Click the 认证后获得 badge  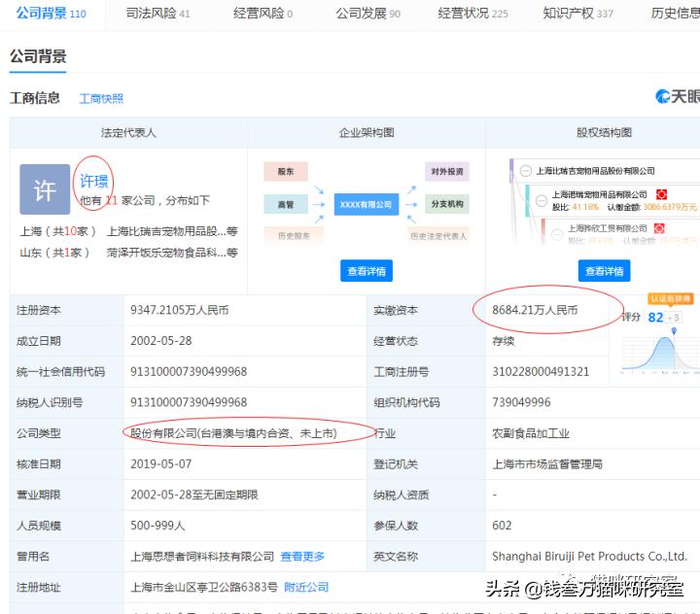click(x=670, y=298)
